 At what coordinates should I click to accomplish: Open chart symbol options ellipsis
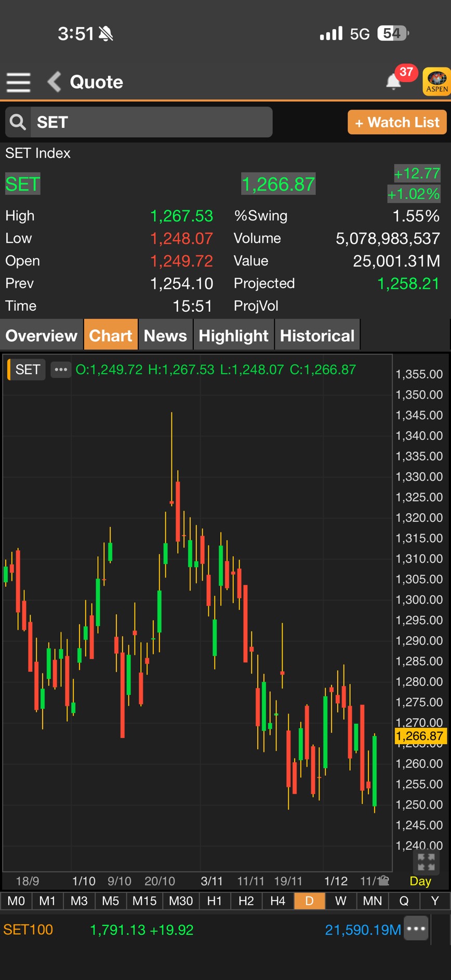click(x=61, y=369)
